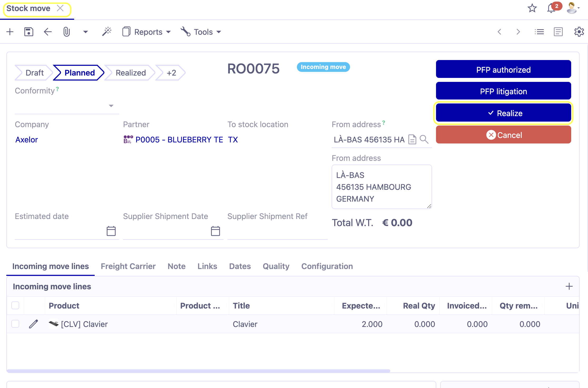Save the stock move record
The height and width of the screenshot is (388, 588).
[x=29, y=32]
